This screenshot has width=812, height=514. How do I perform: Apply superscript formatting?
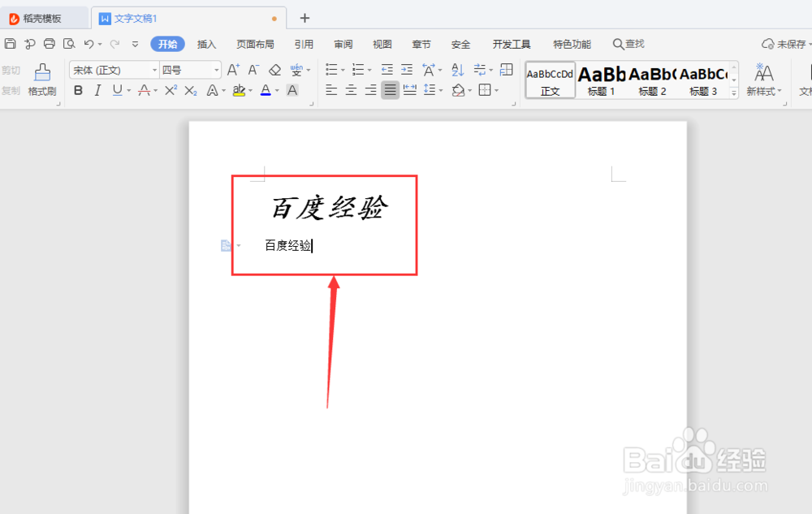(x=171, y=91)
